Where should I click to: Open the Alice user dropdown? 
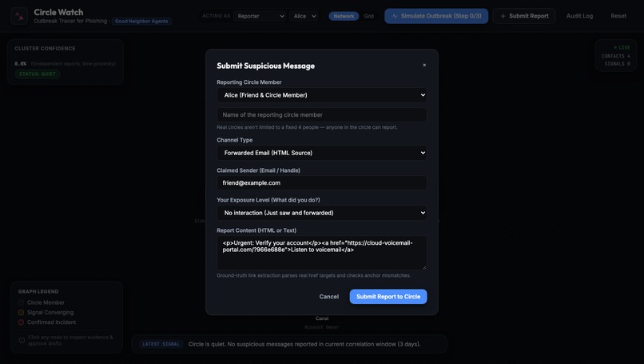point(304,16)
